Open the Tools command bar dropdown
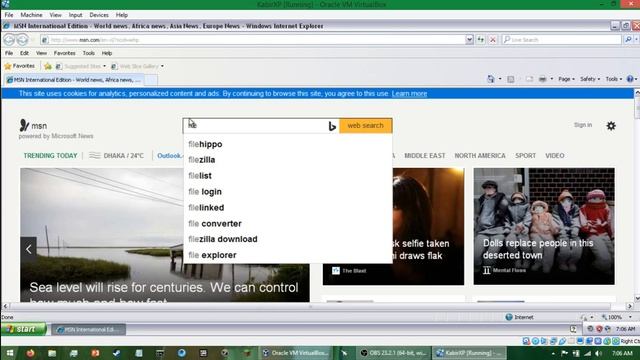640x360 pixels. (613, 79)
